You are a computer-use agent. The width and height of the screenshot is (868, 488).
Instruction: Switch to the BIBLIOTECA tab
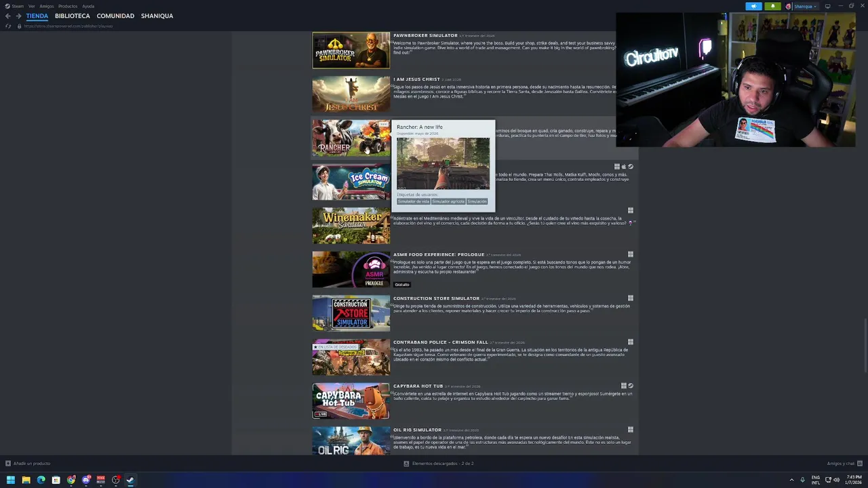coord(73,16)
